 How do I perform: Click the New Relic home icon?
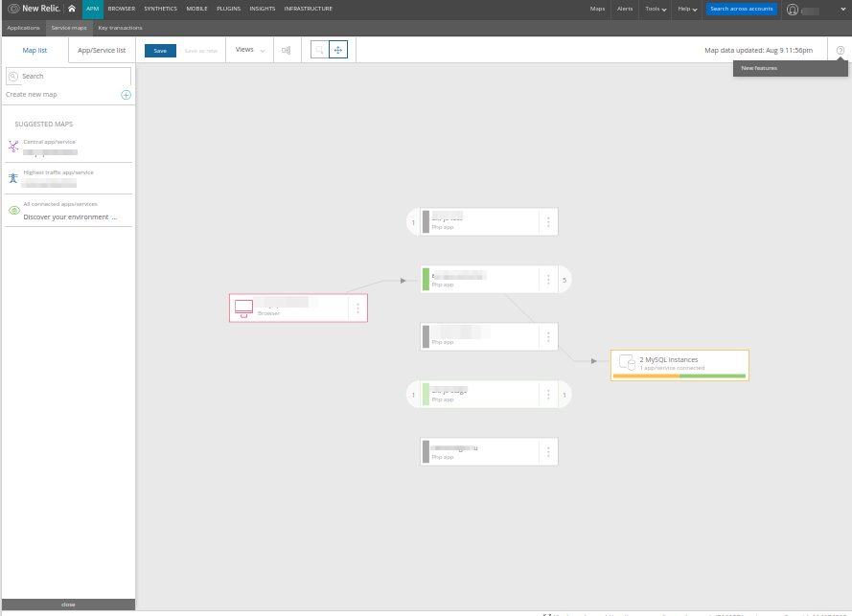(x=71, y=9)
